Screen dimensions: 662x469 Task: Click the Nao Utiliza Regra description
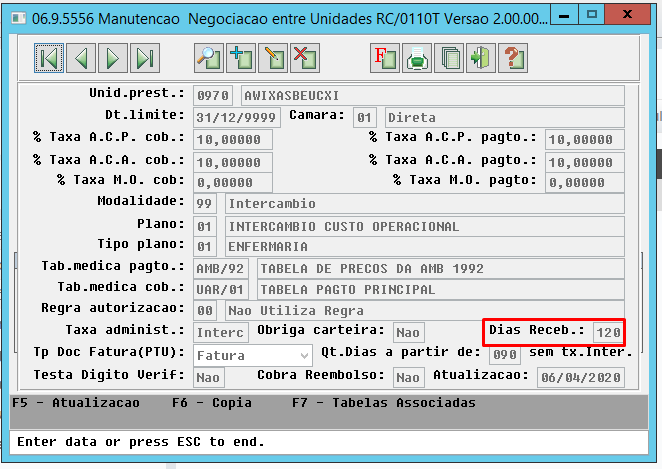click(296, 311)
